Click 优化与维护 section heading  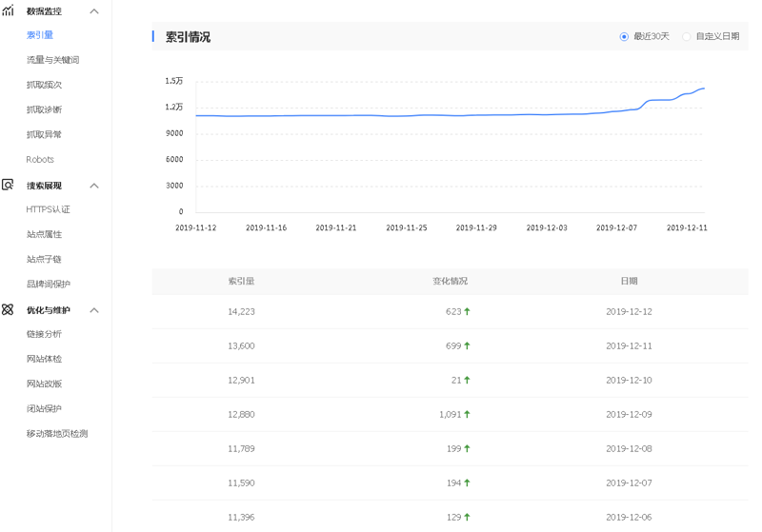(x=49, y=310)
